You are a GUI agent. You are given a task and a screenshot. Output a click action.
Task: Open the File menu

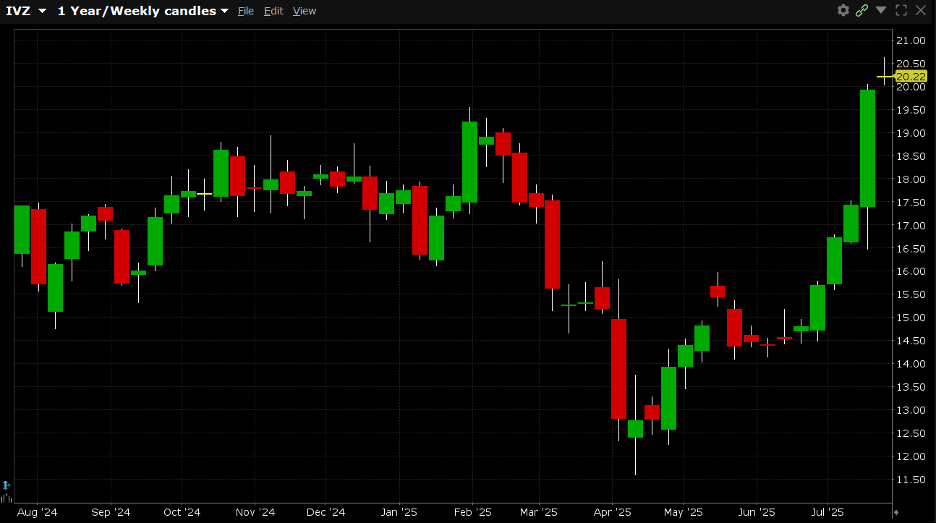click(x=245, y=11)
